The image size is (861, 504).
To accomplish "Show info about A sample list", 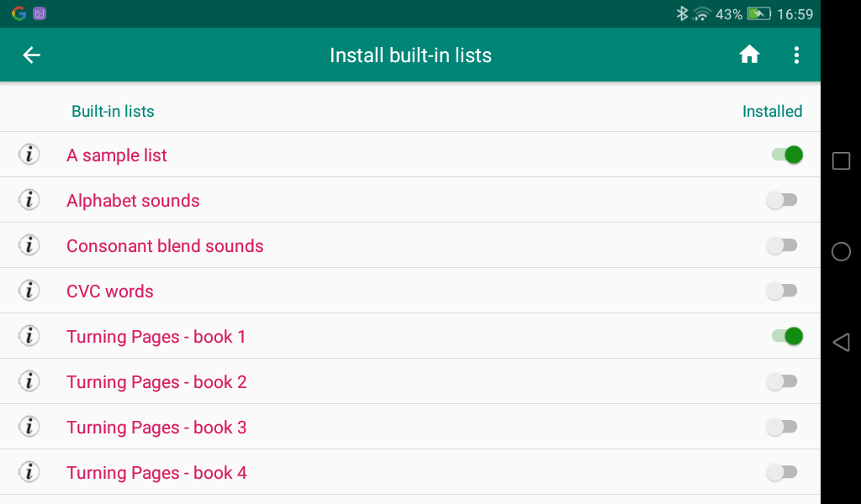I will pos(29,155).
